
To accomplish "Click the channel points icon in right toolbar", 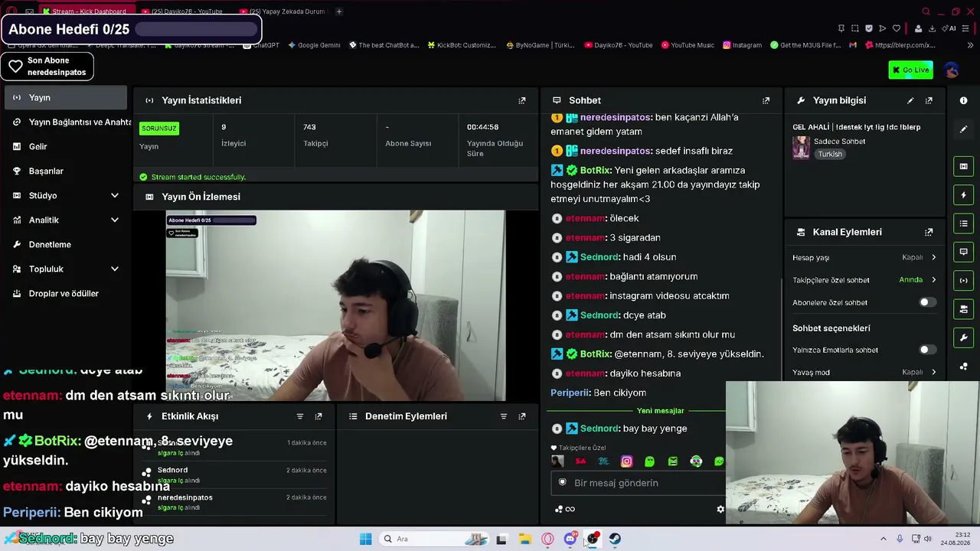I will 963,366.
